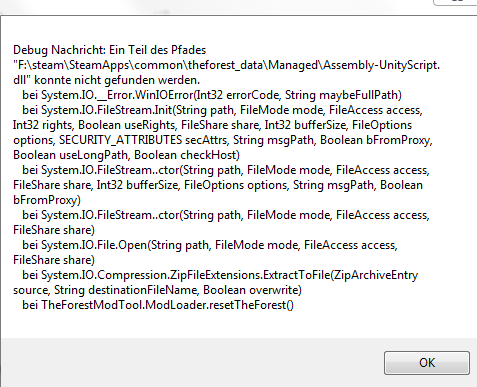
Task: Click the ZipFileExtensions.ExtractToFile stack line
Action: tap(220, 275)
